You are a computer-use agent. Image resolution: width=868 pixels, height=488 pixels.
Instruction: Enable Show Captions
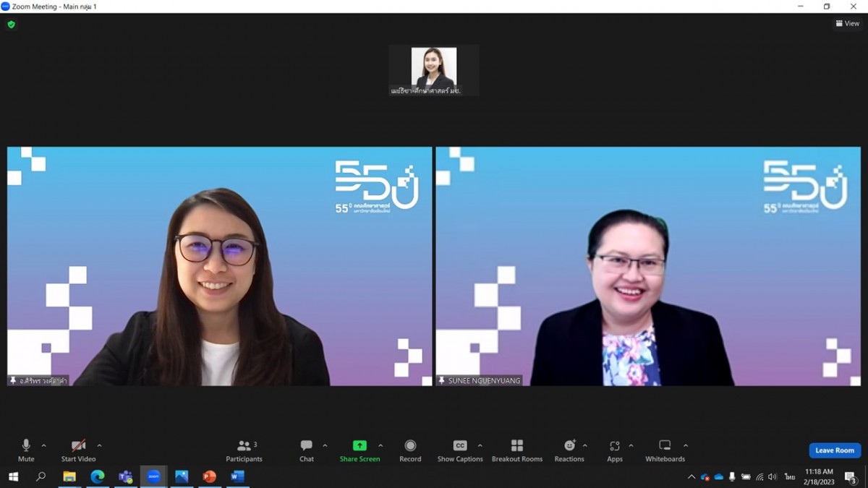pyautogui.click(x=460, y=450)
